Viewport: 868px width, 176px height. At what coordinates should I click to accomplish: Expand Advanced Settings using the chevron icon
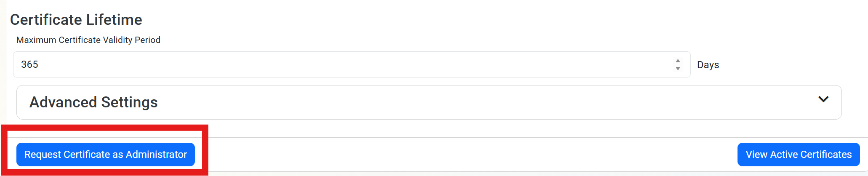click(823, 99)
